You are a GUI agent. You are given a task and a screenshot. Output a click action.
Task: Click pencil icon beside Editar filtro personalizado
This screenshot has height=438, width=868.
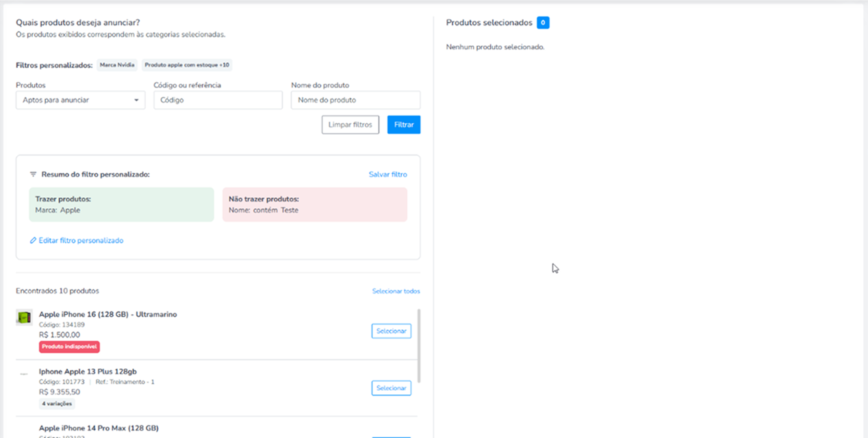[33, 241]
